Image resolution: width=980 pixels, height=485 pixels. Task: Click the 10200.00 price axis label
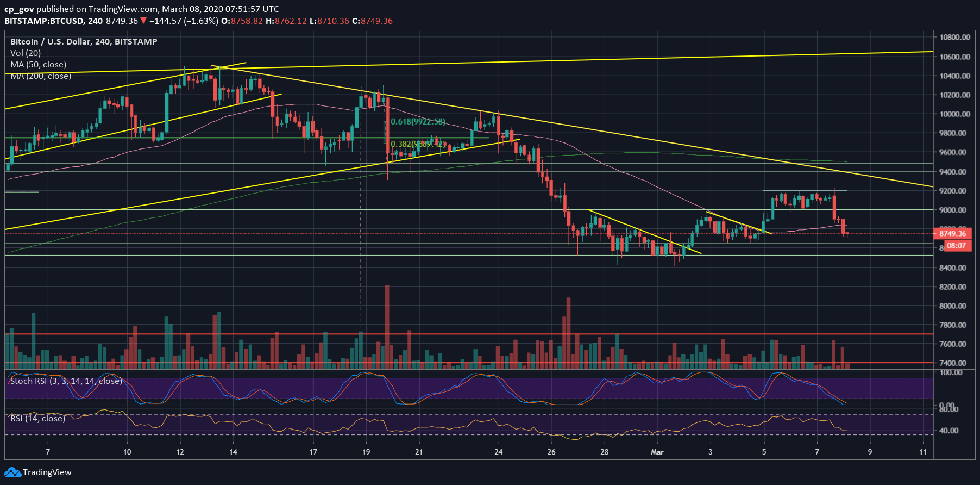[x=954, y=95]
